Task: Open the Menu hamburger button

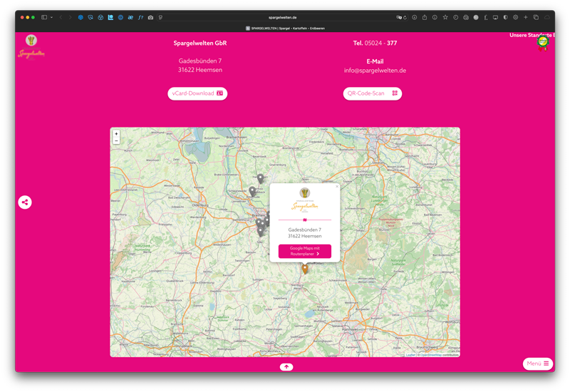Action: point(537,363)
